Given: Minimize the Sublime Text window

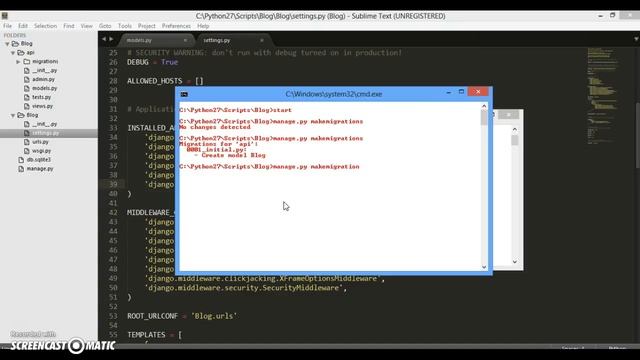Looking at the screenshot, I should click(600, 16).
